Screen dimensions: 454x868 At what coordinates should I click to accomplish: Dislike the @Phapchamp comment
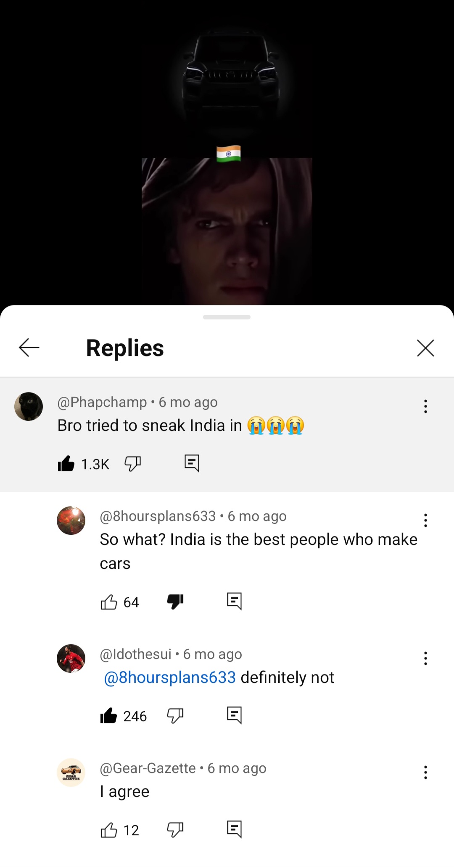click(133, 464)
